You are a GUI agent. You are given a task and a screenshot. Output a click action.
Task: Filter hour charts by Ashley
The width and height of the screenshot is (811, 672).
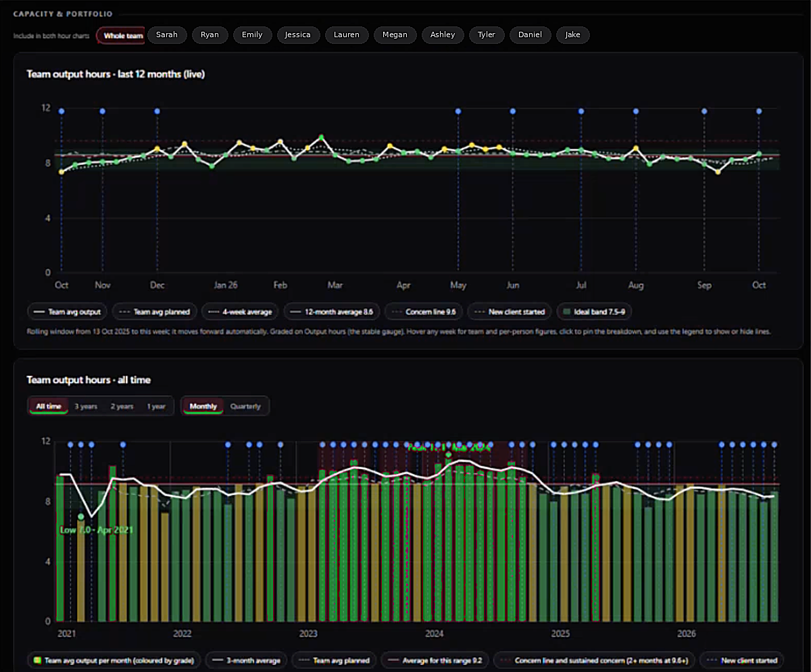pos(443,35)
